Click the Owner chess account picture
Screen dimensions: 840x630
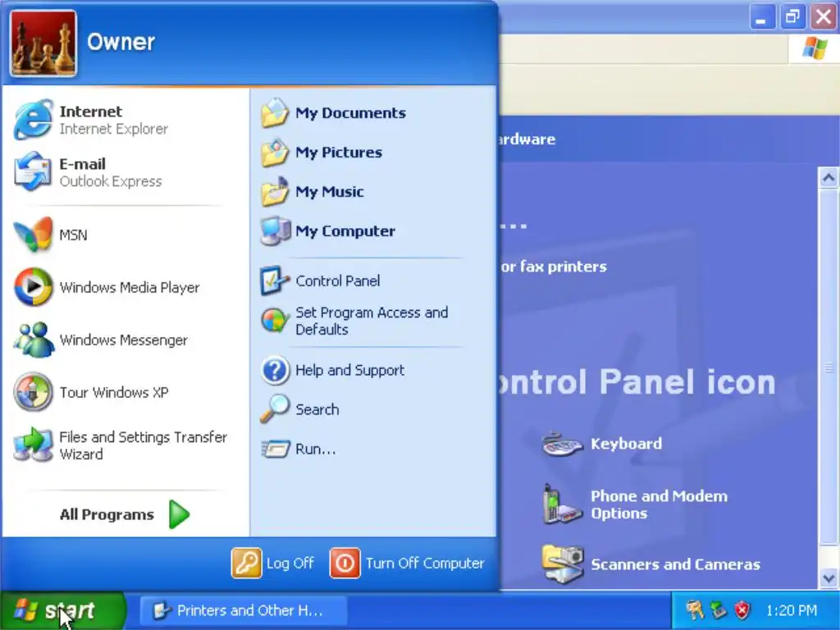[43, 43]
